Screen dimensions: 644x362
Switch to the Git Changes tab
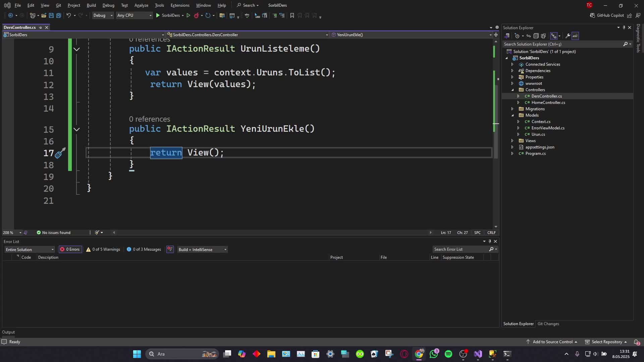pyautogui.click(x=548, y=324)
